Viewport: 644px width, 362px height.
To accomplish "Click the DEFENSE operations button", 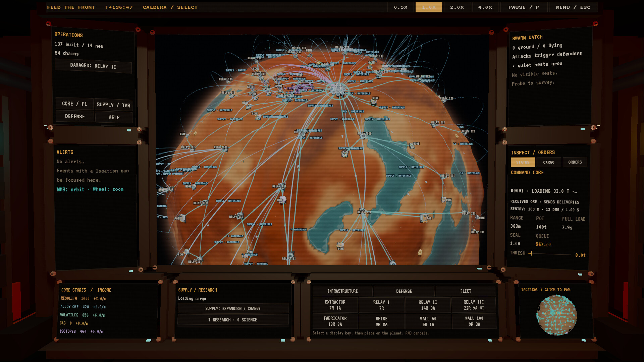I will 75,116.
